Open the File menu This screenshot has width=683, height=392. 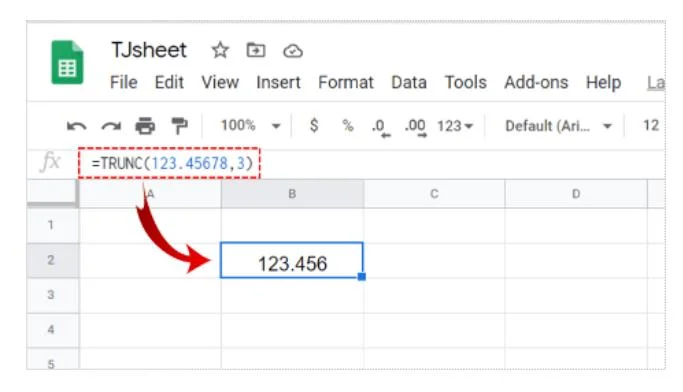pos(124,82)
